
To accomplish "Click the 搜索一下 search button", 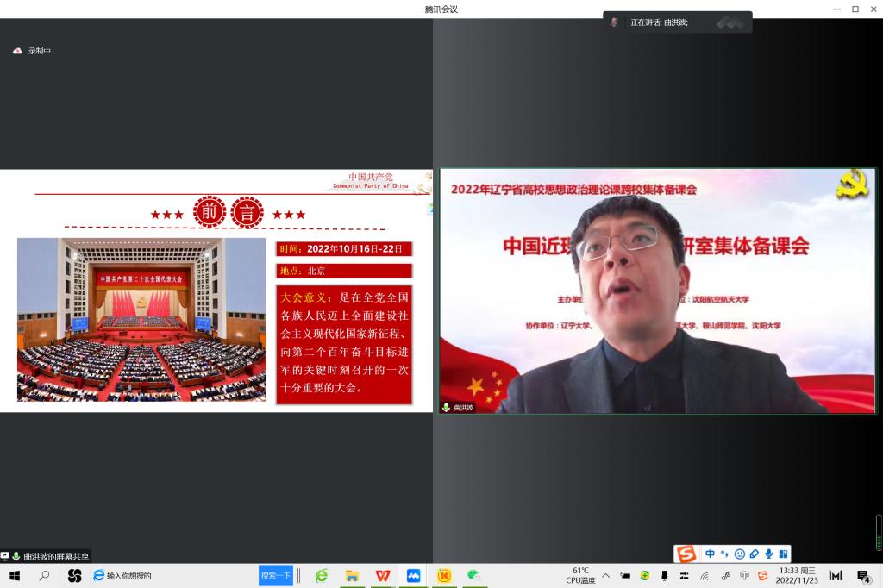I will [276, 575].
